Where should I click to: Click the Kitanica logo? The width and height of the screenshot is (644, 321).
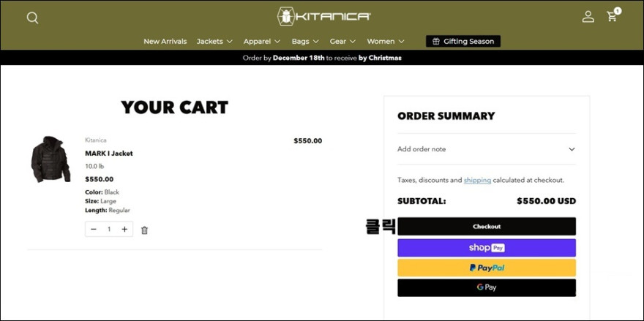[323, 16]
